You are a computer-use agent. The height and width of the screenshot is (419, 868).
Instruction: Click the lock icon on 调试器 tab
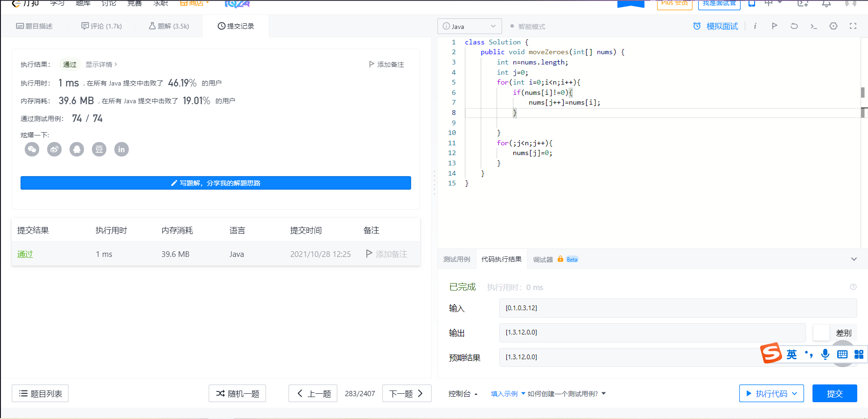pos(560,259)
